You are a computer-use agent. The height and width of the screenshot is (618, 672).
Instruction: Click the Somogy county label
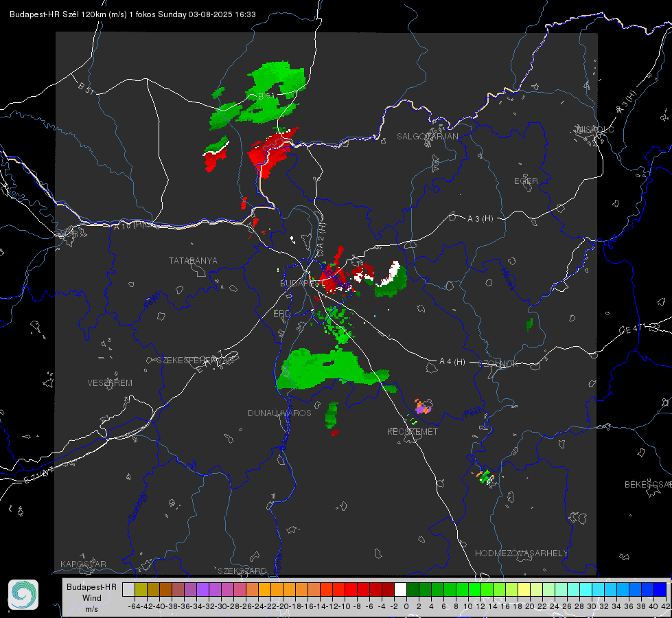pyautogui.click(x=137, y=507)
